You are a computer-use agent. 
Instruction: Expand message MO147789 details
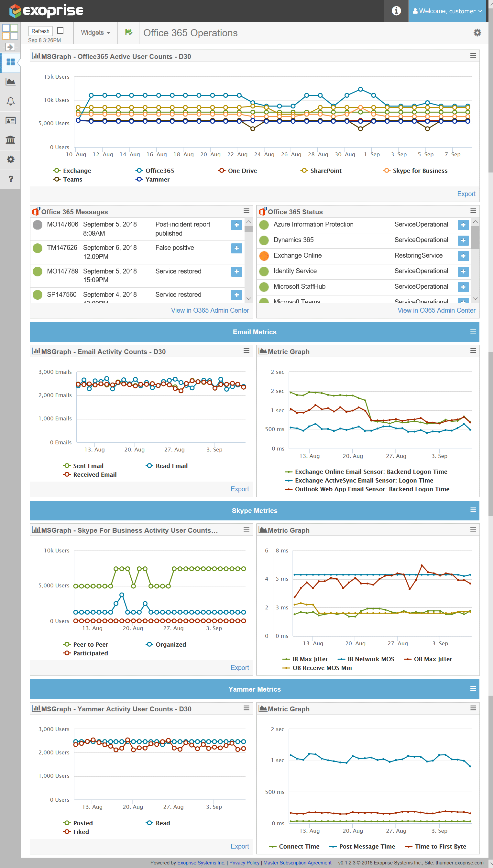point(237,272)
